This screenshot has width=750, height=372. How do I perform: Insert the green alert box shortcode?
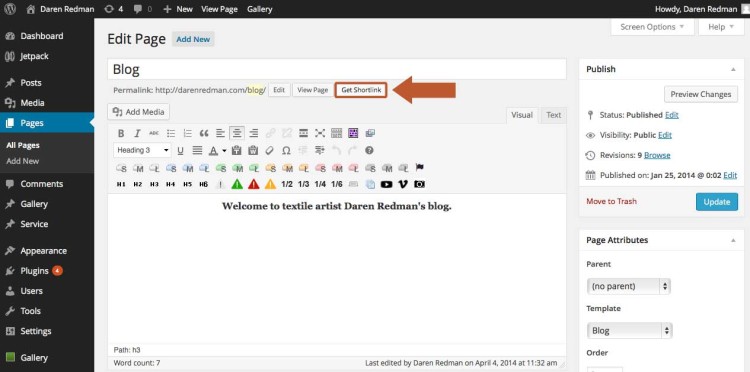(237, 184)
